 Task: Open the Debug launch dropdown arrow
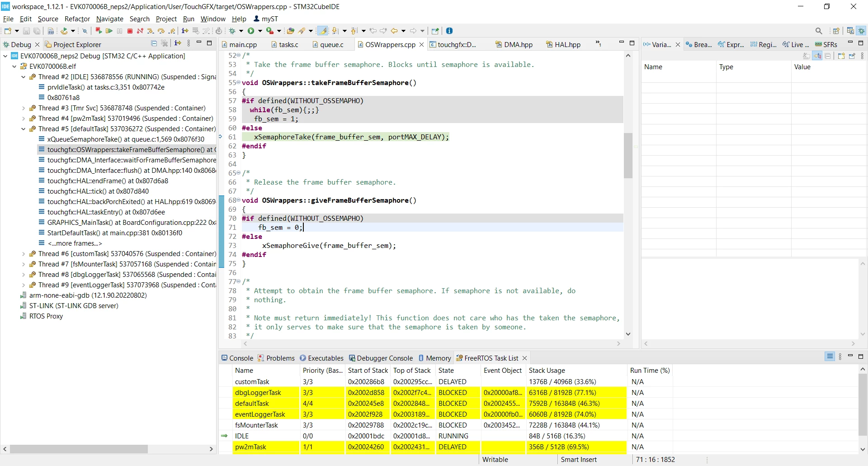241,31
